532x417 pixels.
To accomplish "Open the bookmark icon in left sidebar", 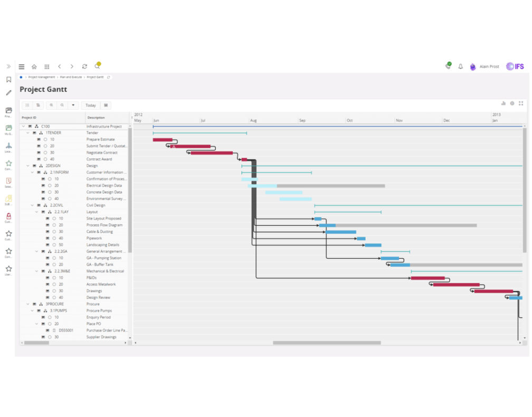I will [x=8, y=80].
